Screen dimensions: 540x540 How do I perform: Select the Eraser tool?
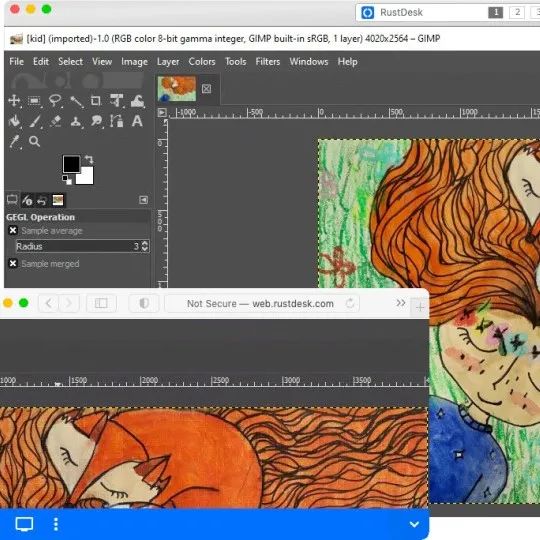(x=55, y=121)
